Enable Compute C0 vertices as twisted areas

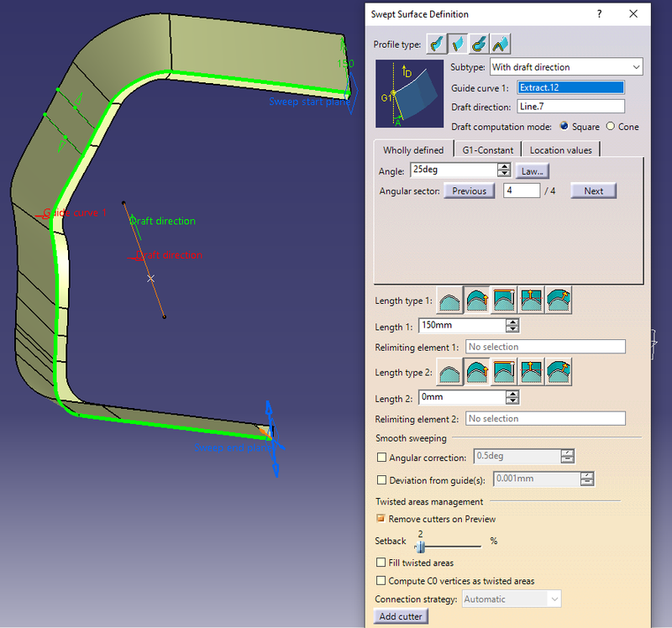pos(381,580)
